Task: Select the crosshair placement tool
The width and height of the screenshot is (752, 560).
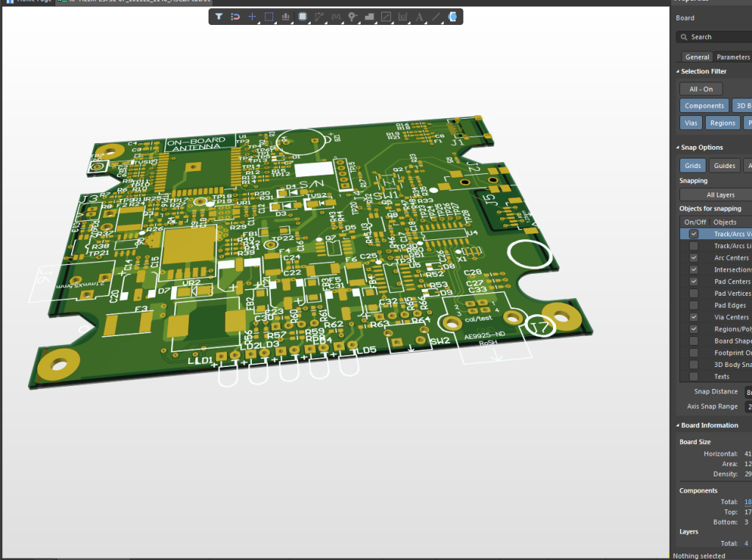Action: pos(253,16)
